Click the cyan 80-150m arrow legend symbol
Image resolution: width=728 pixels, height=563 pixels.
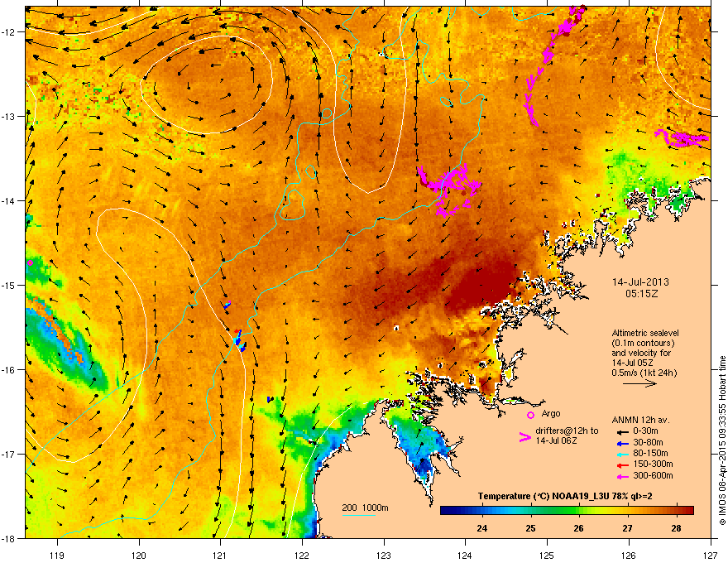621,454
